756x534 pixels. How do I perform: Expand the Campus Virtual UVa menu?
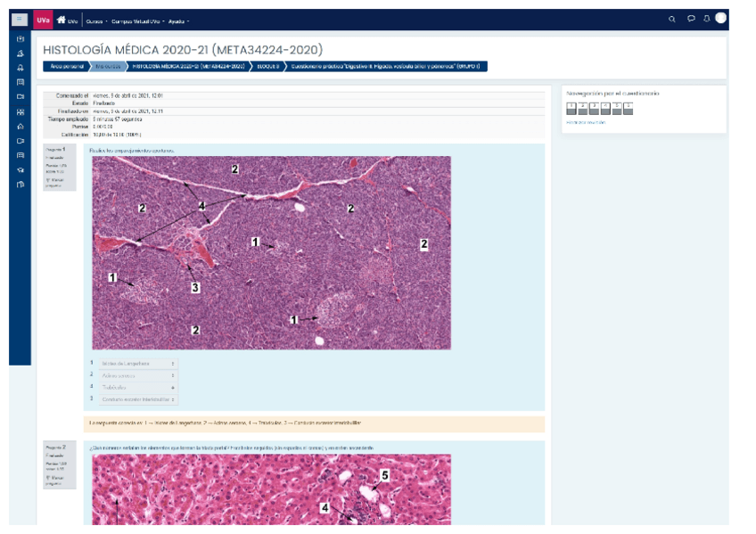click(138, 21)
